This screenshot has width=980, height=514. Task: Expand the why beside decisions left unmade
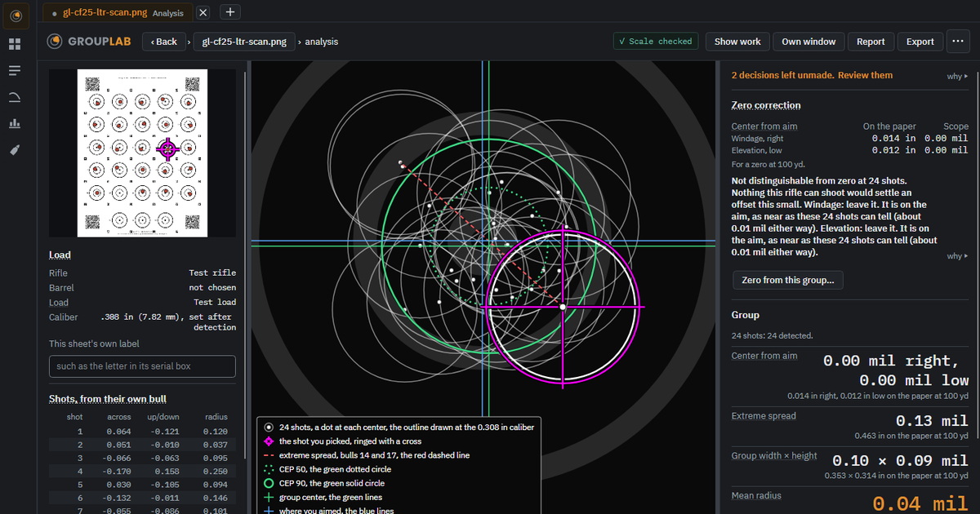pos(957,76)
